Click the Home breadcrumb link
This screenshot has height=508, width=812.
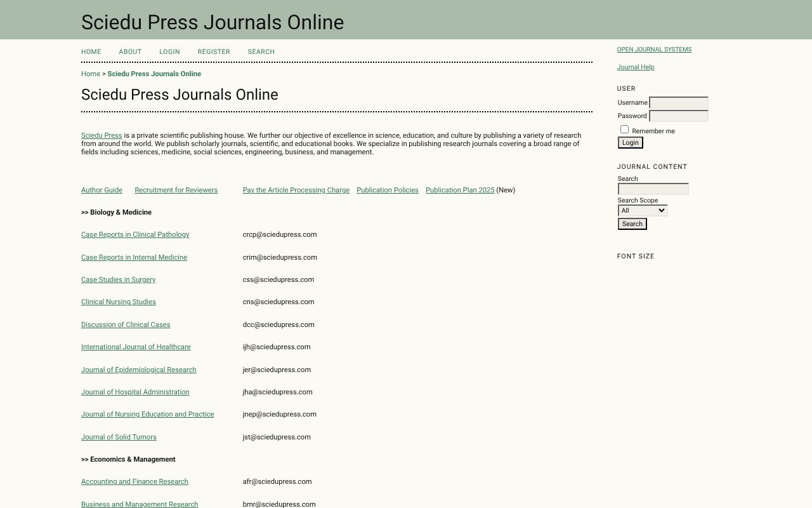(91, 74)
